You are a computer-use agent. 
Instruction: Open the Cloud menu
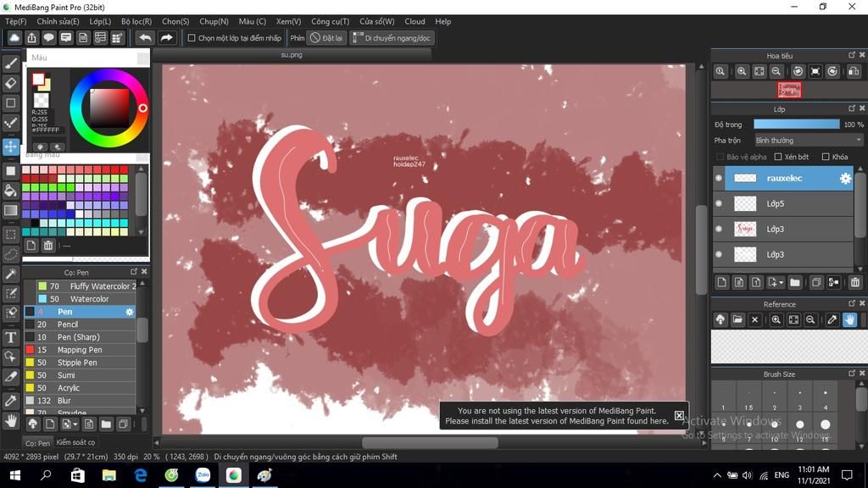coord(415,21)
